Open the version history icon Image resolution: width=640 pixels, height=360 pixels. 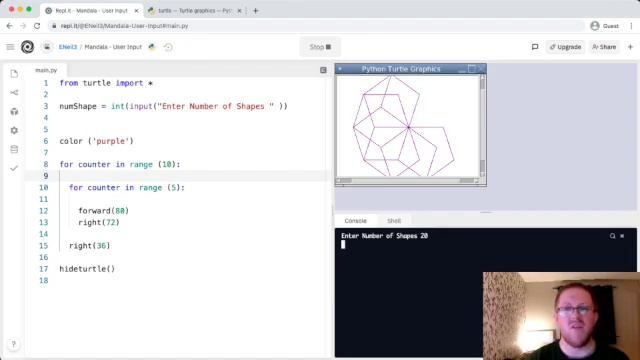pos(168,47)
